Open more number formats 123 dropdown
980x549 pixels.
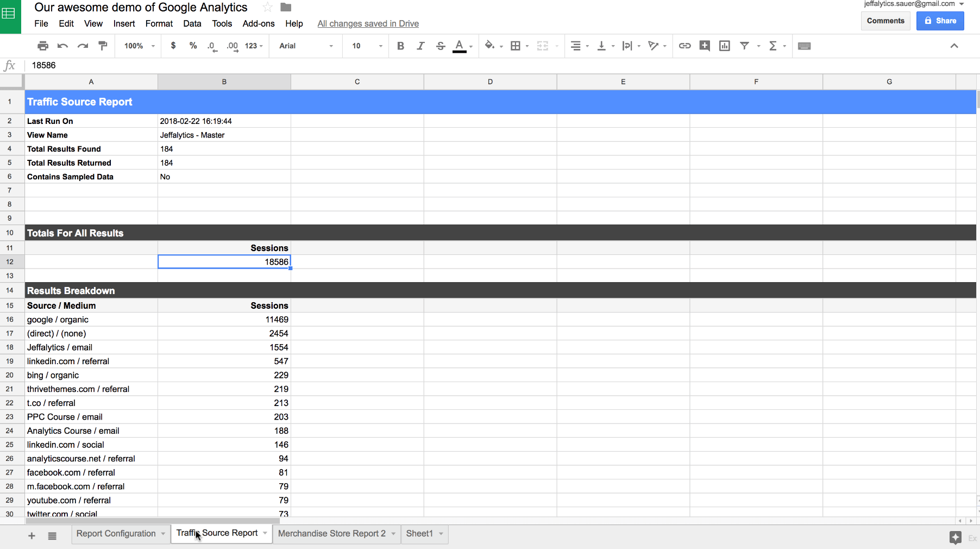pyautogui.click(x=254, y=46)
